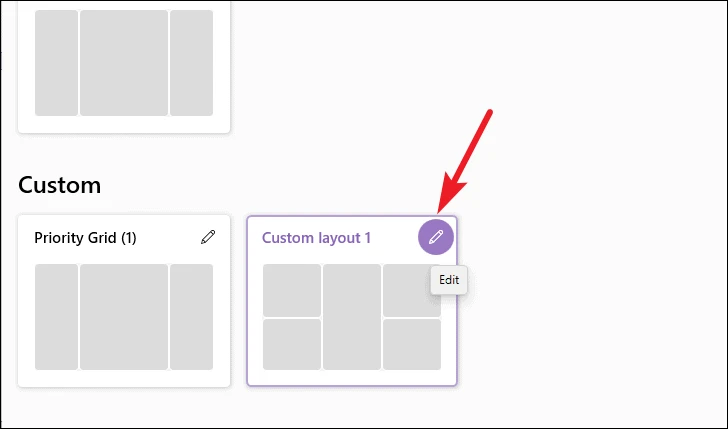Edit the Priority Grid (1) layout via its pencil icon
The height and width of the screenshot is (429, 728).
click(x=208, y=237)
